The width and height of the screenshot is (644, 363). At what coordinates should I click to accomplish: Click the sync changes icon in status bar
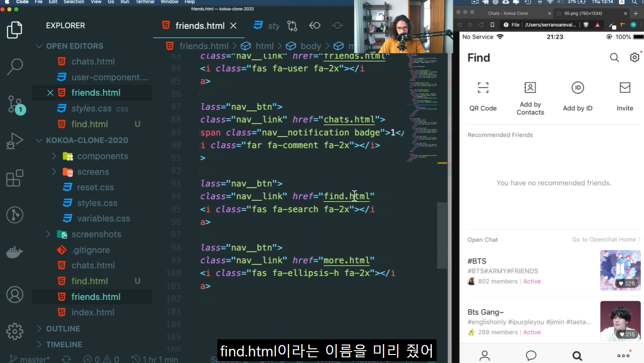(x=66, y=359)
